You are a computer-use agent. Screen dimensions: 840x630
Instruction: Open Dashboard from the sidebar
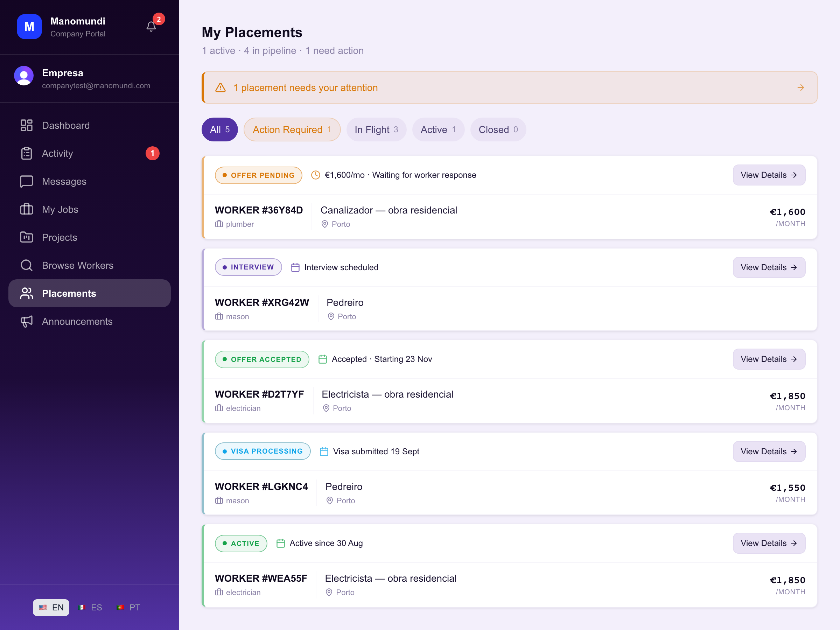[x=90, y=125]
